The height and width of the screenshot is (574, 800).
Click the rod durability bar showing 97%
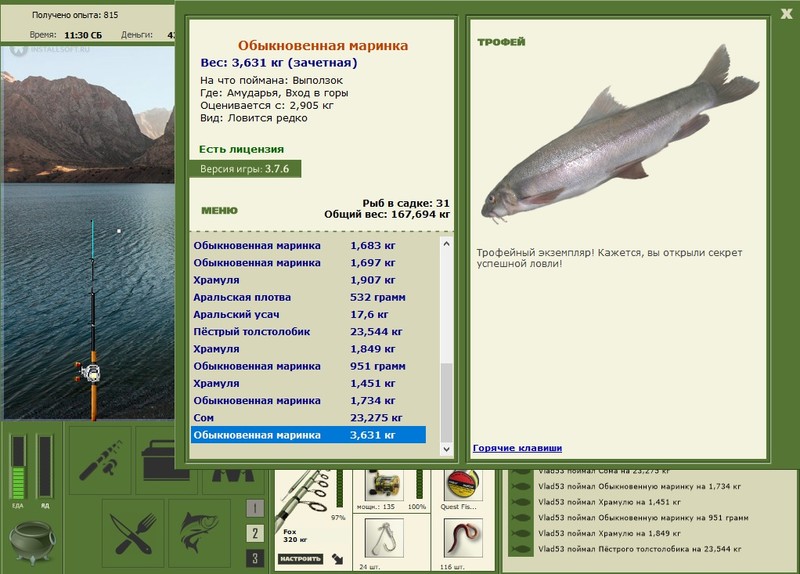pos(339,490)
